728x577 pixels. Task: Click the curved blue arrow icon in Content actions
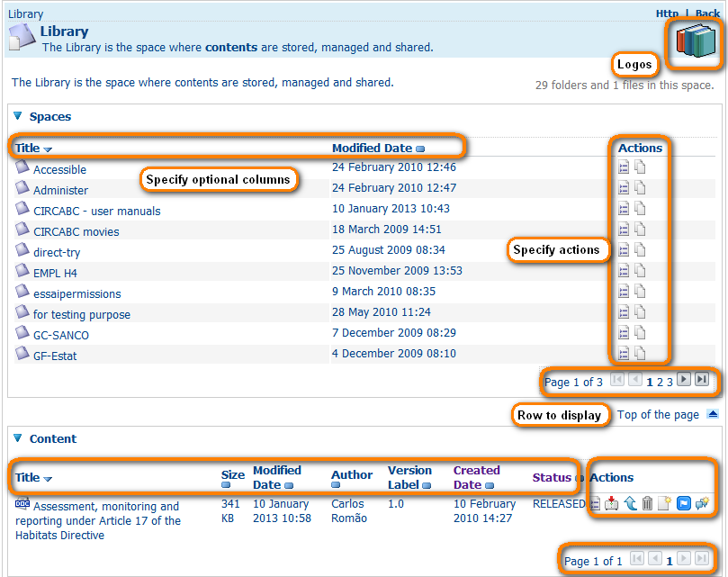630,504
